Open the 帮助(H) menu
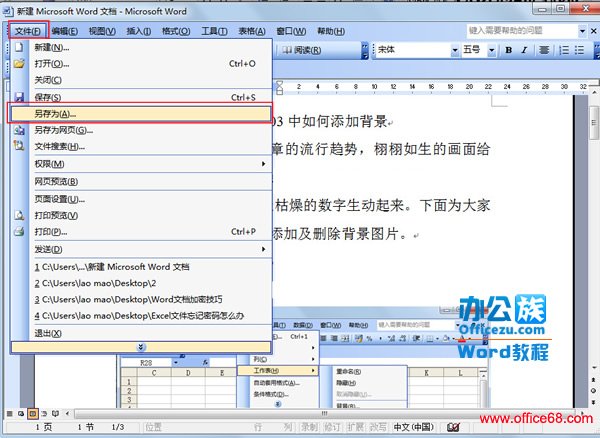 click(331, 31)
